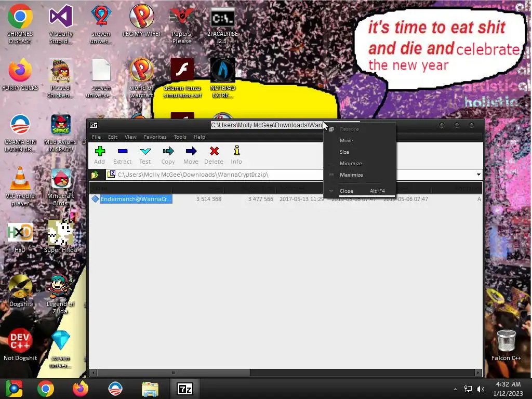Open the Info toolbar icon
532x399 pixels.
pyautogui.click(x=236, y=155)
